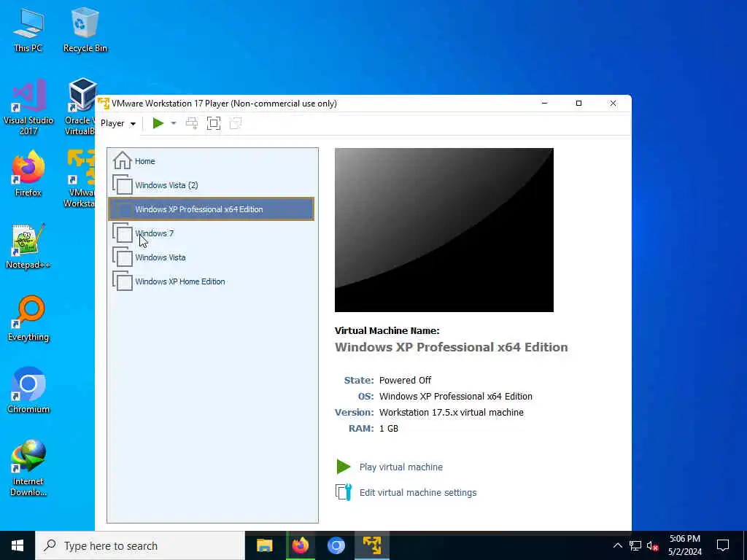The image size is (747, 560).
Task: Select Internet Download Manager desktop shortcut
Action: coord(28,467)
